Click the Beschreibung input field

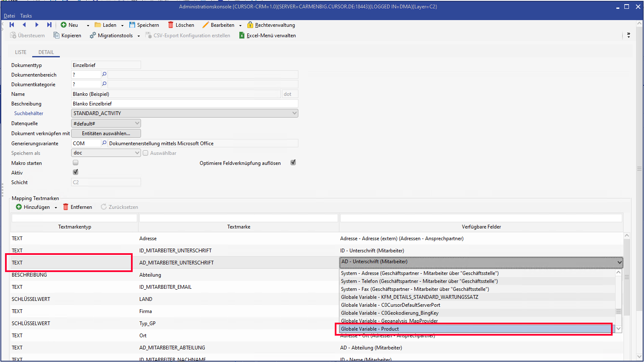click(184, 104)
